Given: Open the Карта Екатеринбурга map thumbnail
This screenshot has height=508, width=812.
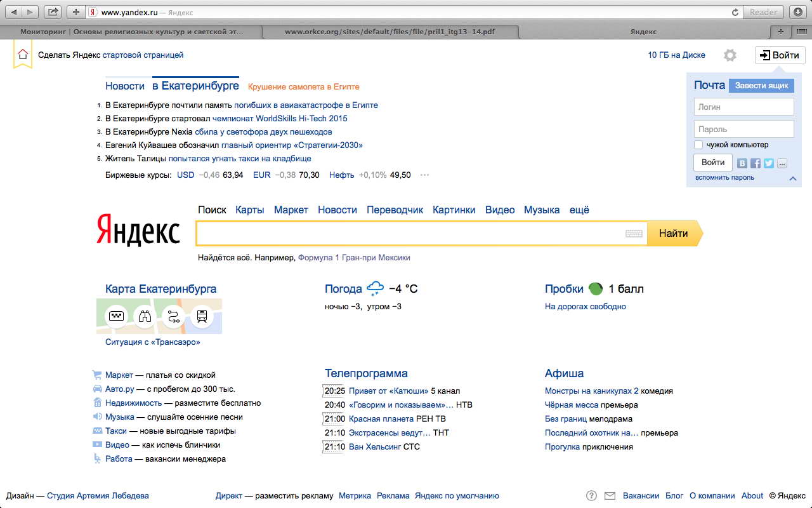Looking at the screenshot, I should point(159,316).
